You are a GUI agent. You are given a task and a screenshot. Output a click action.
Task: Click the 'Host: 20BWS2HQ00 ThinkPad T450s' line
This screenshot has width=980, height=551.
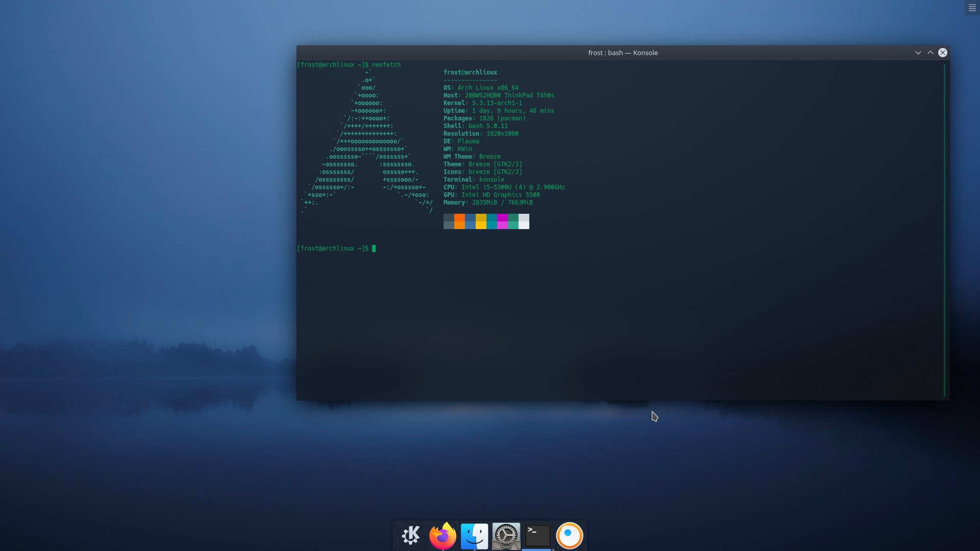(499, 95)
